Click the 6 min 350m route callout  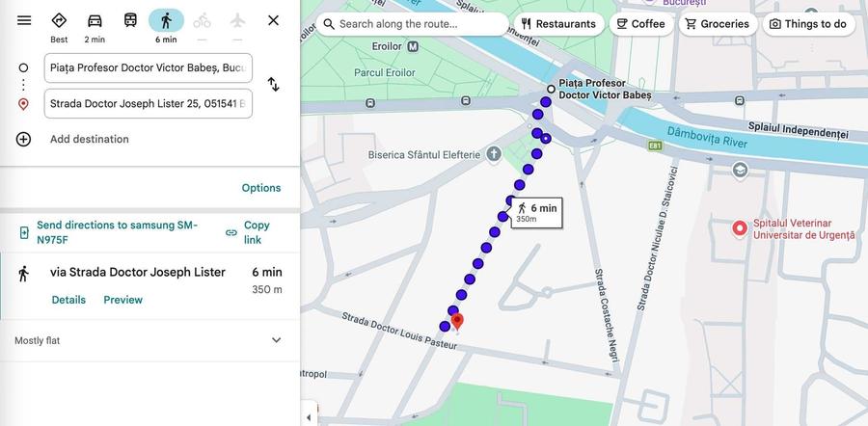point(536,213)
